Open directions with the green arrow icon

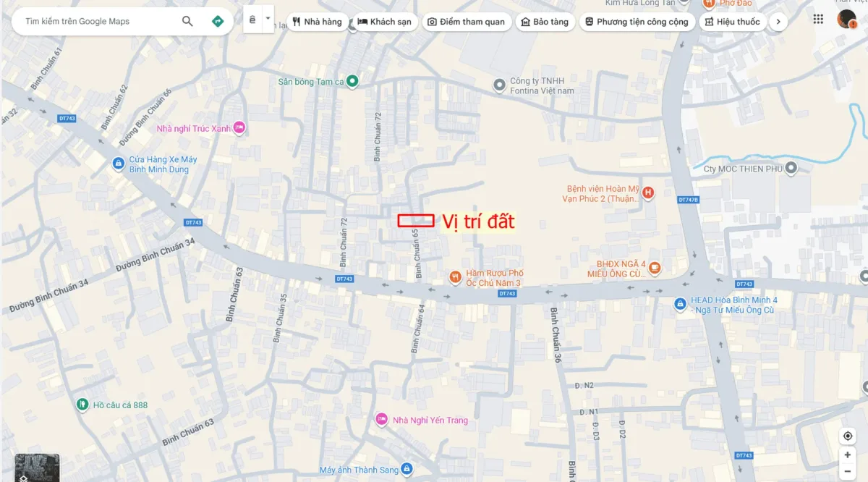[x=217, y=22]
